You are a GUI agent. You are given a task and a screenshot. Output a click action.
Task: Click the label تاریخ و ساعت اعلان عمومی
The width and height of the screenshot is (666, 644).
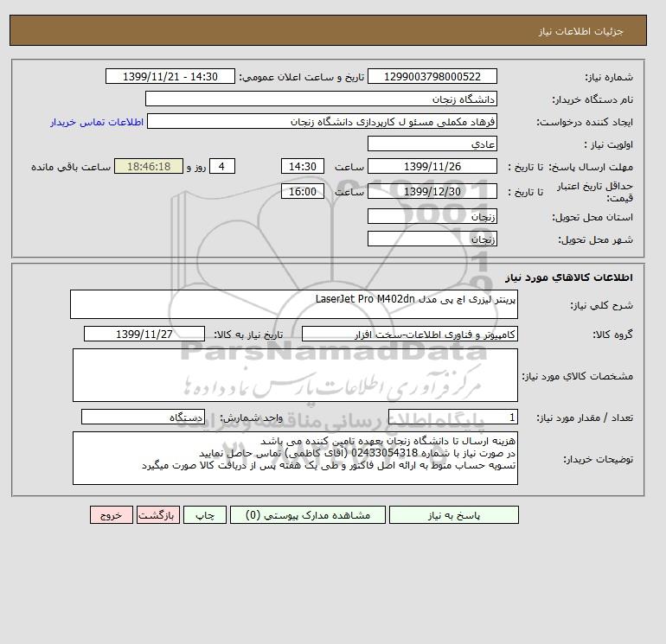(x=302, y=77)
